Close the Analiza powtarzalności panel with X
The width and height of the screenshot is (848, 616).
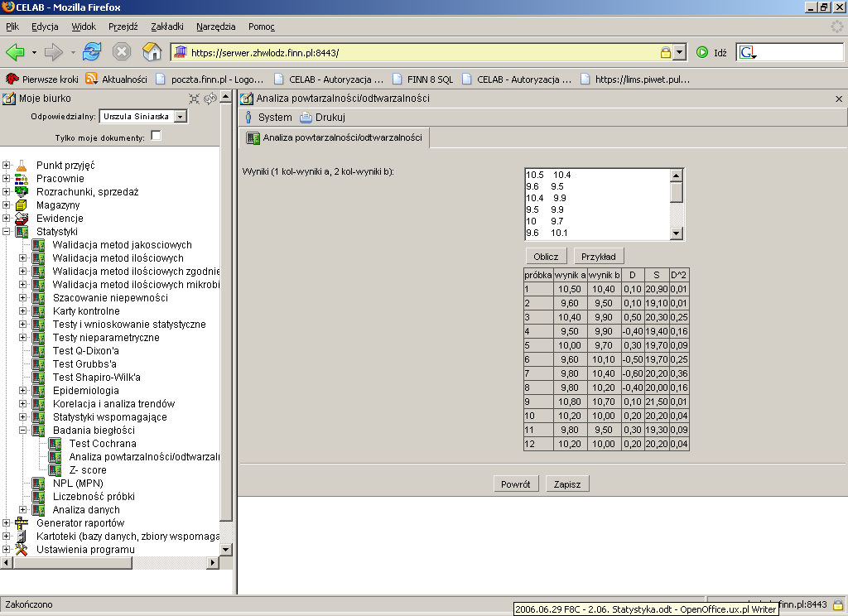[839, 99]
